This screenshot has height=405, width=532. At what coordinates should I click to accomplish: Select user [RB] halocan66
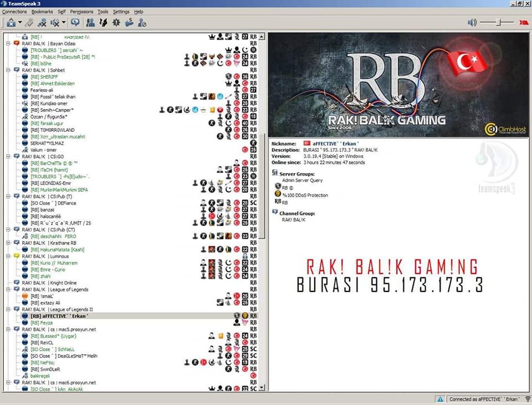tap(45, 217)
